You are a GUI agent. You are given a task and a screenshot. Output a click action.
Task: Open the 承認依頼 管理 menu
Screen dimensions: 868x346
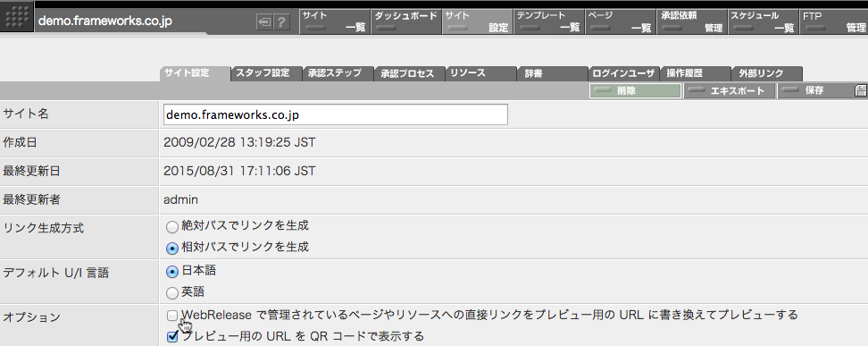point(692,22)
